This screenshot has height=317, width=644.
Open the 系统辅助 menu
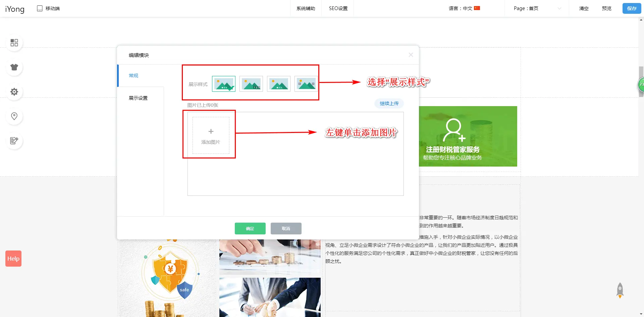[x=306, y=8]
